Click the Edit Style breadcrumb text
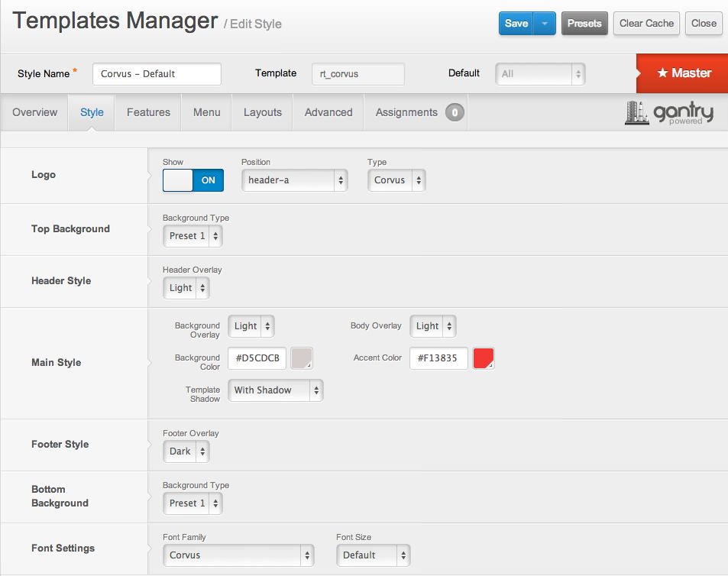 (x=256, y=24)
